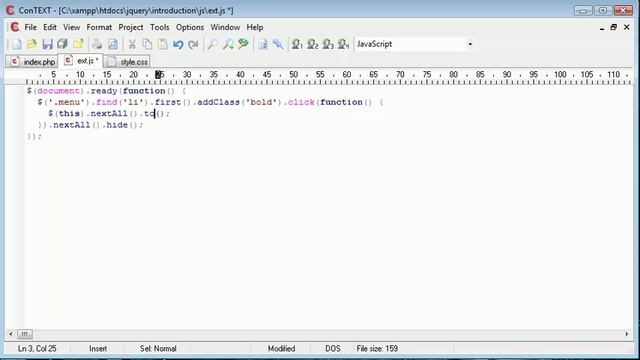This screenshot has height=360, width=640.
Task: Click 'hide' in the fourth code line
Action: 117,125
